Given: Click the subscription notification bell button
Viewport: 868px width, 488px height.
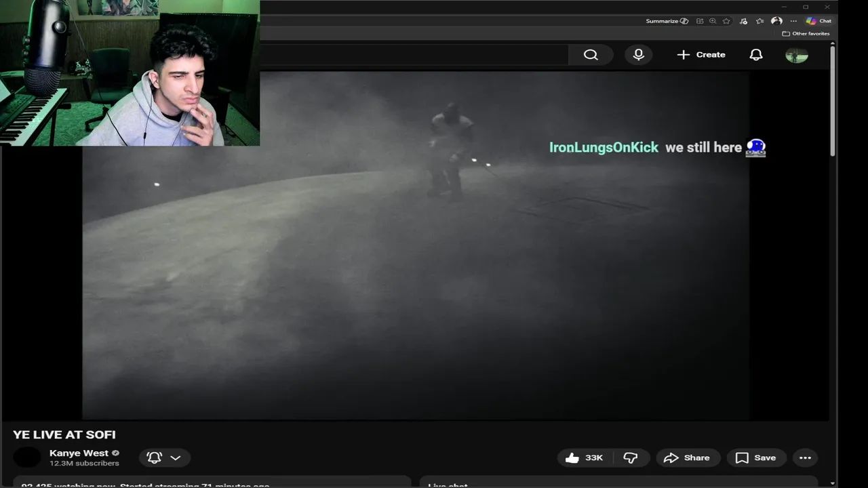Looking at the screenshot, I should coord(155,457).
